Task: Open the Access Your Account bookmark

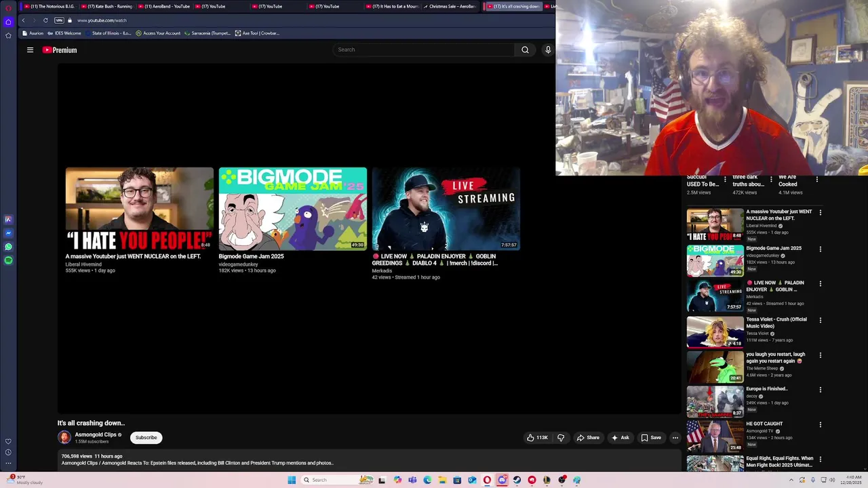Action: point(158,33)
